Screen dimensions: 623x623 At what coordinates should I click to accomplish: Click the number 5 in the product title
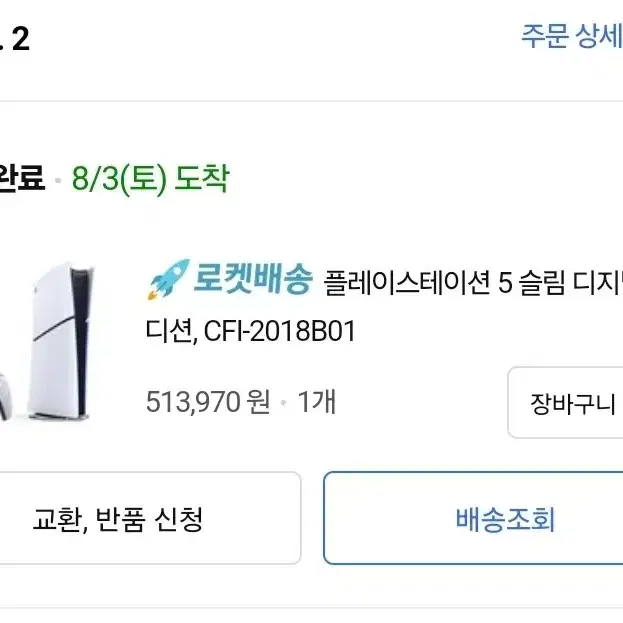[x=505, y=283]
